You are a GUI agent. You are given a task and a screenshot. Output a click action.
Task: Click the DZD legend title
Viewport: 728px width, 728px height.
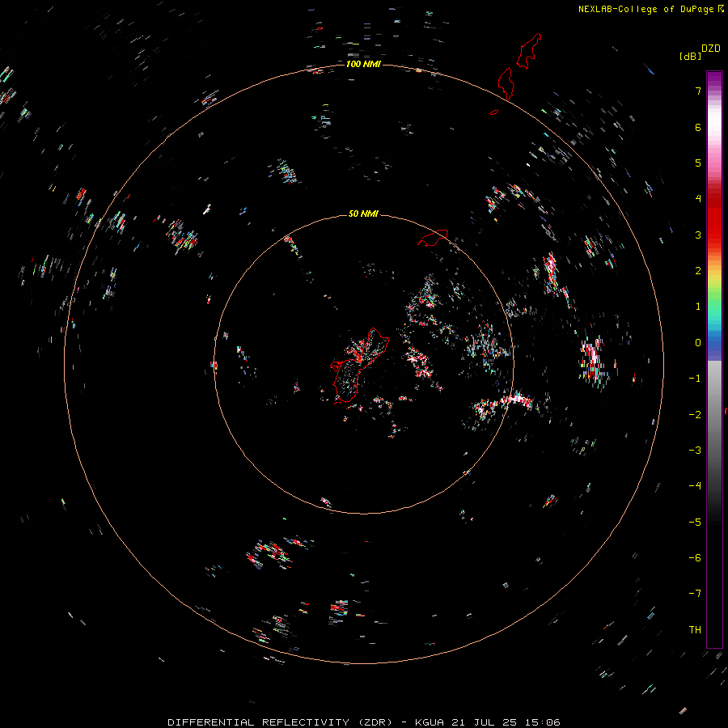(711, 49)
